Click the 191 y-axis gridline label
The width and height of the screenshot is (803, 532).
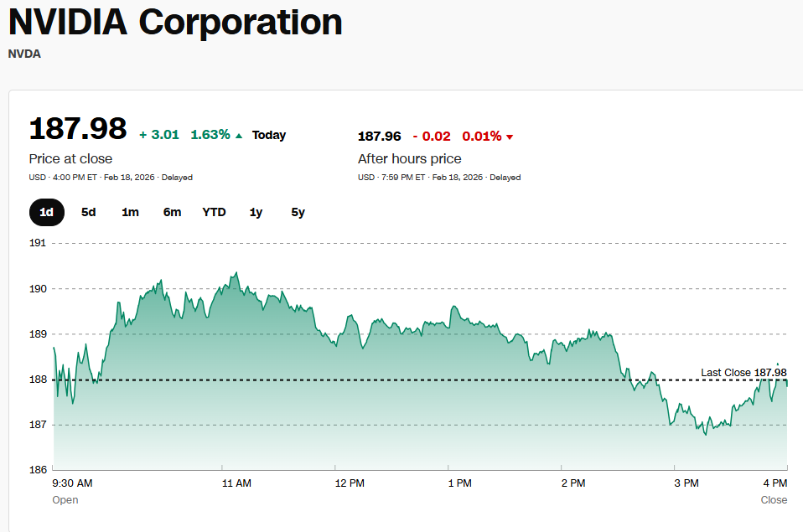click(38, 243)
